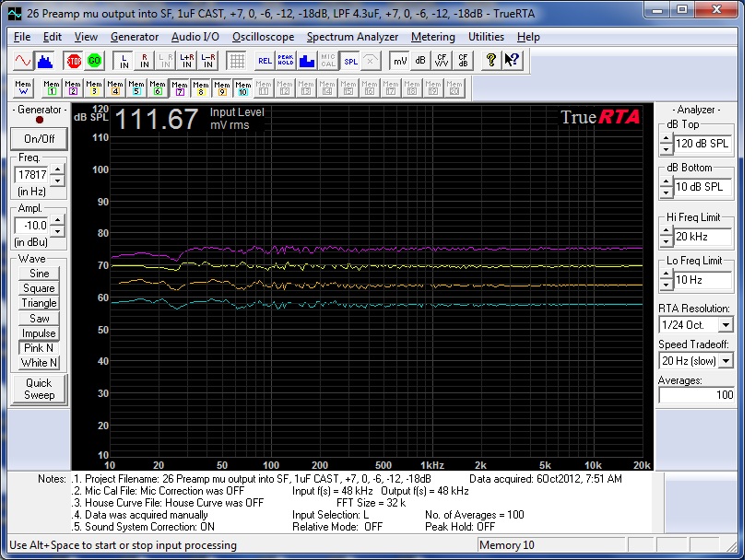Image resolution: width=755 pixels, height=560 pixels.
Task: Toggle Mem 6 memory button
Action: coord(158,88)
